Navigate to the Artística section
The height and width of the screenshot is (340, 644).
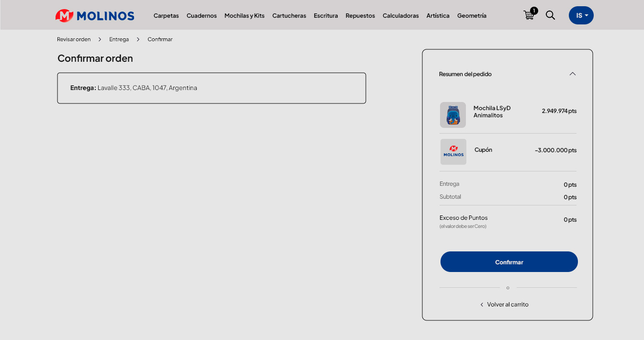click(438, 16)
